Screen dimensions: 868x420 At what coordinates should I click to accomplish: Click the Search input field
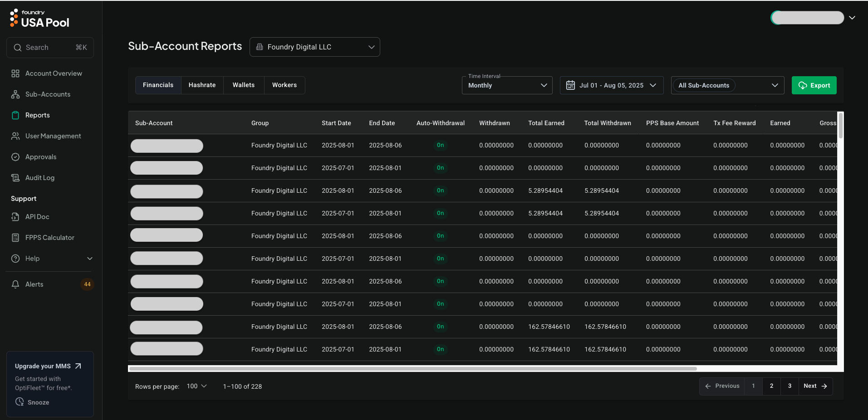[50, 48]
